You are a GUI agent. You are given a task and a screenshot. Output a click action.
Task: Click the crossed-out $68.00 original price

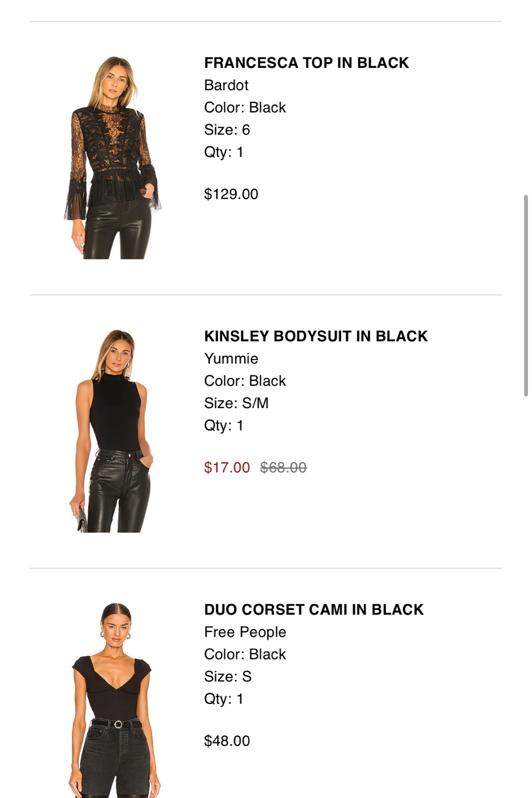point(284,467)
